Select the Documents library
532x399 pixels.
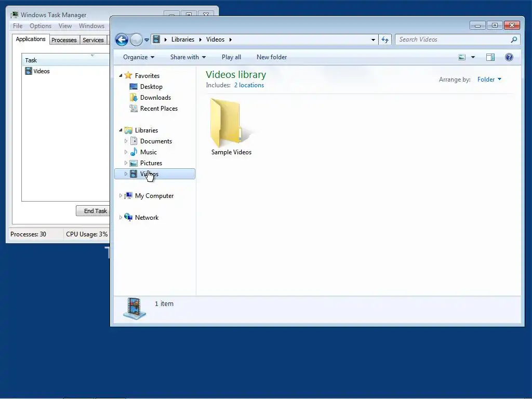coord(156,141)
